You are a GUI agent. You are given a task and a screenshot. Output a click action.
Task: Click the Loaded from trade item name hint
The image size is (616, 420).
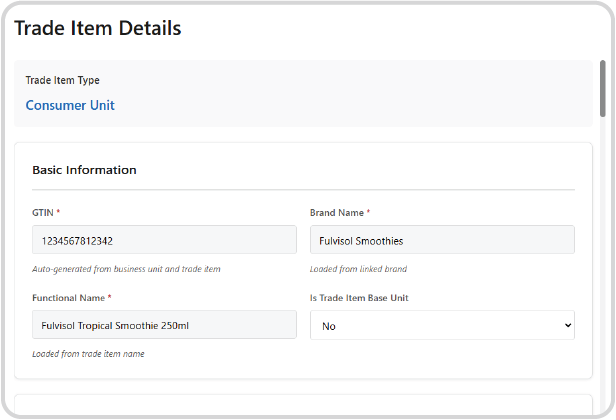tap(88, 354)
